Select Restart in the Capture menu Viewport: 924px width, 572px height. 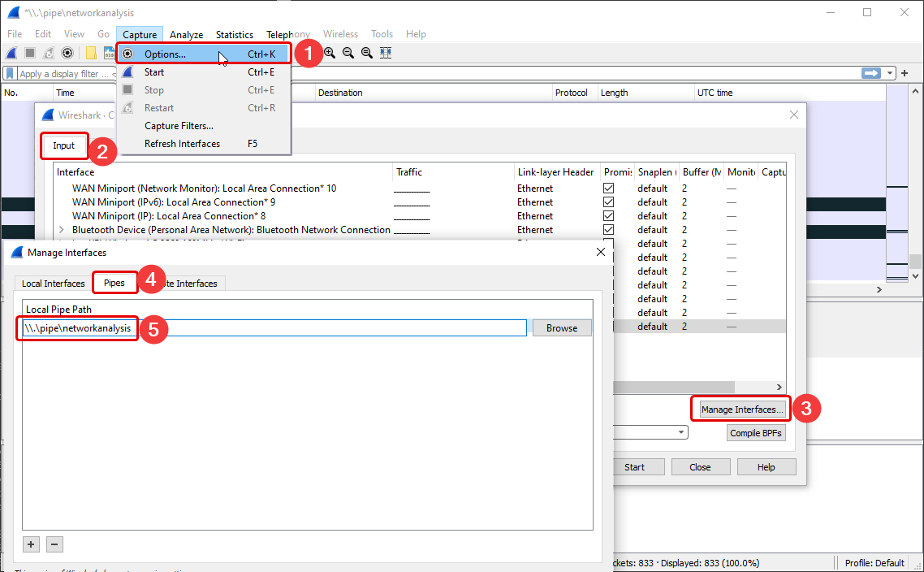tap(203, 108)
